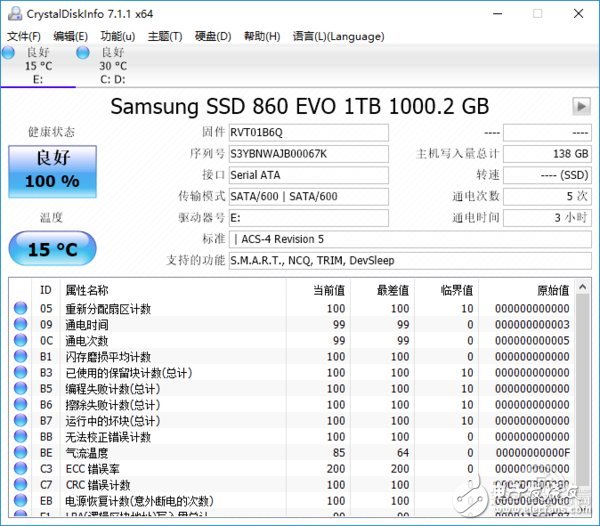The image size is (600, 526).
Task: Click raw value 00000000000F in row BE
Action: pos(533,453)
